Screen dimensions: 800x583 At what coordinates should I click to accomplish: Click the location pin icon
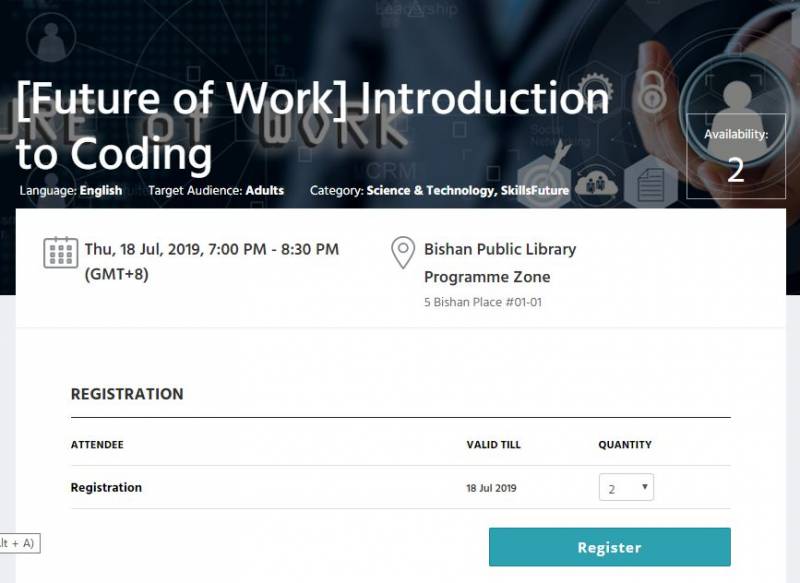[x=402, y=252]
